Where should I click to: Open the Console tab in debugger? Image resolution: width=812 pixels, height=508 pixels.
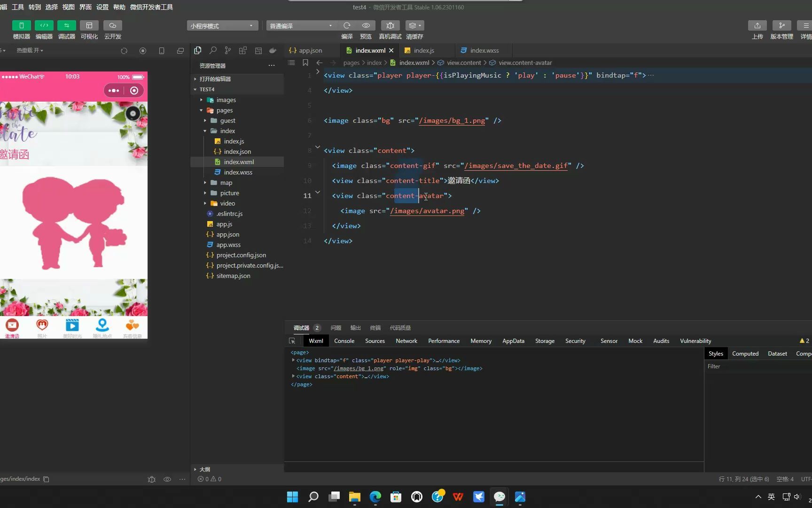344,341
